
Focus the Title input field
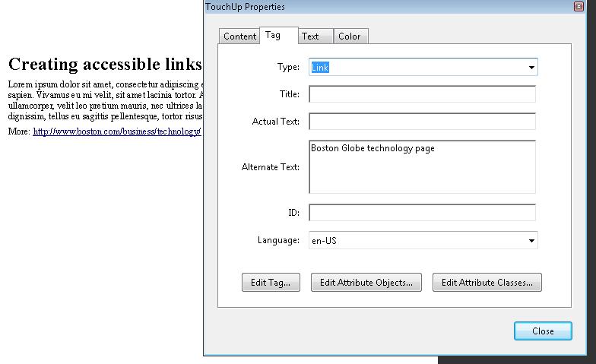[x=422, y=94]
